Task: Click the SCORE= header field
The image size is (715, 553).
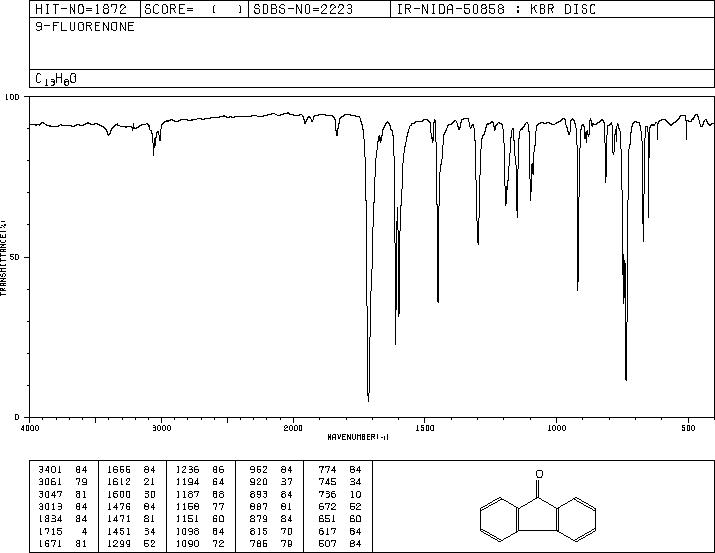Action: click(194, 9)
